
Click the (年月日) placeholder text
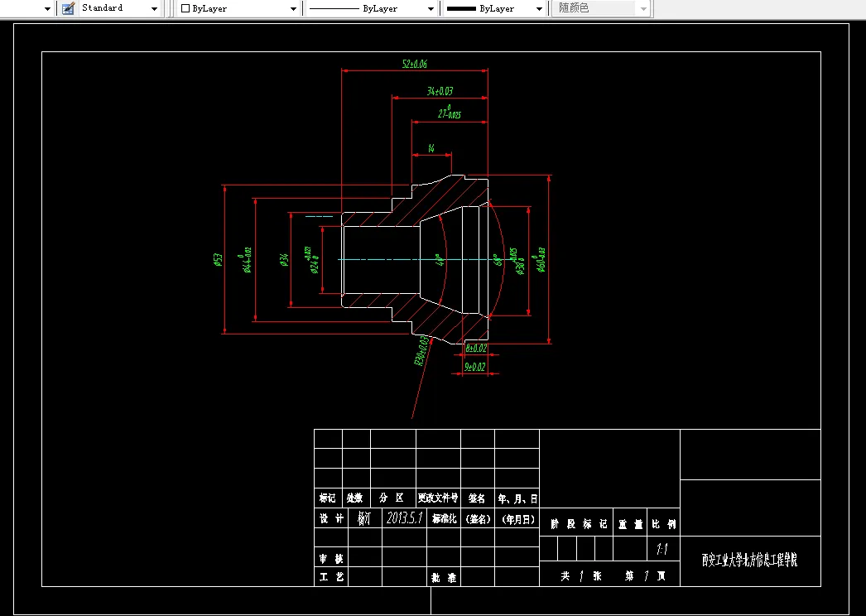(518, 519)
